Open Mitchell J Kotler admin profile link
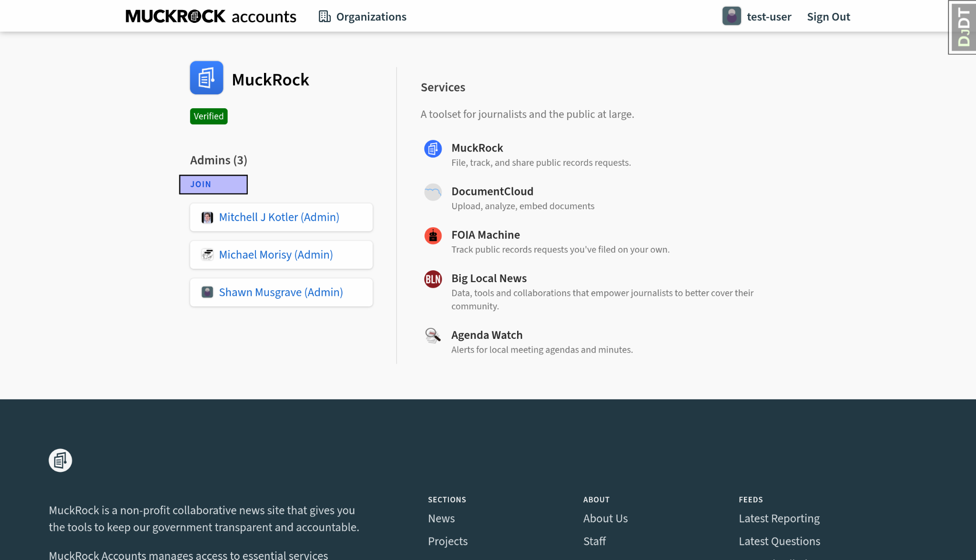This screenshot has height=560, width=976. pyautogui.click(x=279, y=217)
